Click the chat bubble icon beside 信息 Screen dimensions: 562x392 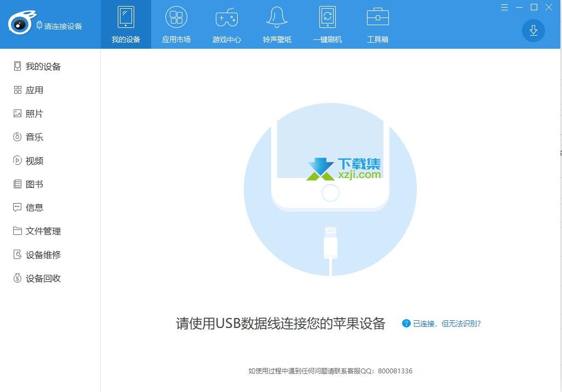[17, 207]
